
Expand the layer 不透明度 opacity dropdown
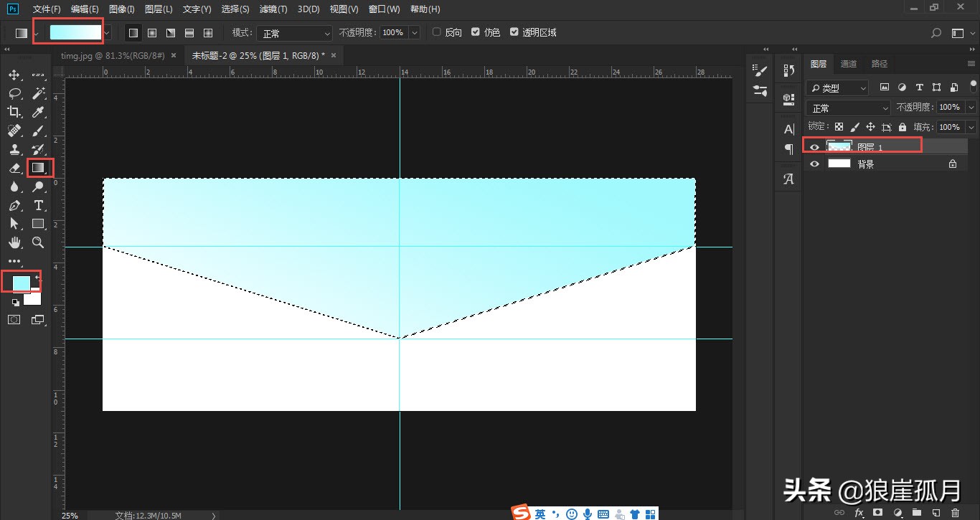[971, 108]
